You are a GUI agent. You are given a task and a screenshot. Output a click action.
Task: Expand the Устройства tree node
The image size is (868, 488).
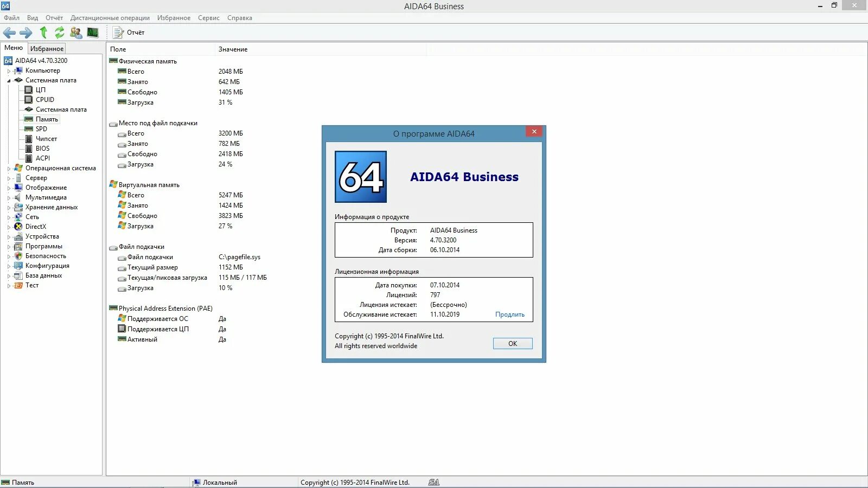coord(9,237)
